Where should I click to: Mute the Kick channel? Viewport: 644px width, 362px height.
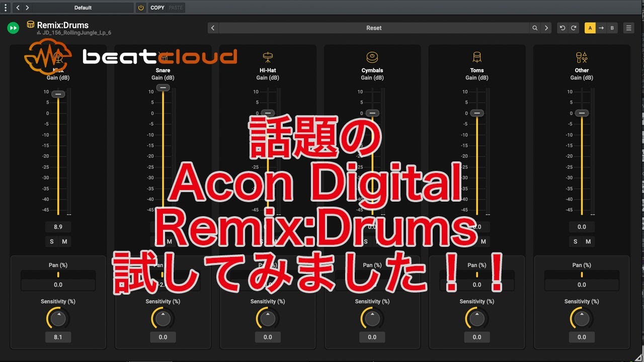click(64, 242)
